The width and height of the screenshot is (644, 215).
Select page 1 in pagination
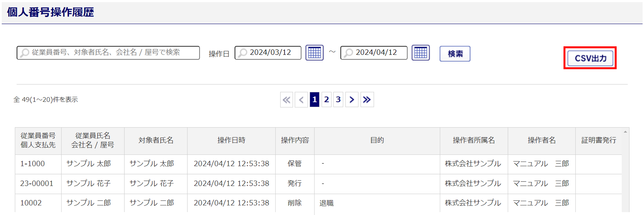315,100
